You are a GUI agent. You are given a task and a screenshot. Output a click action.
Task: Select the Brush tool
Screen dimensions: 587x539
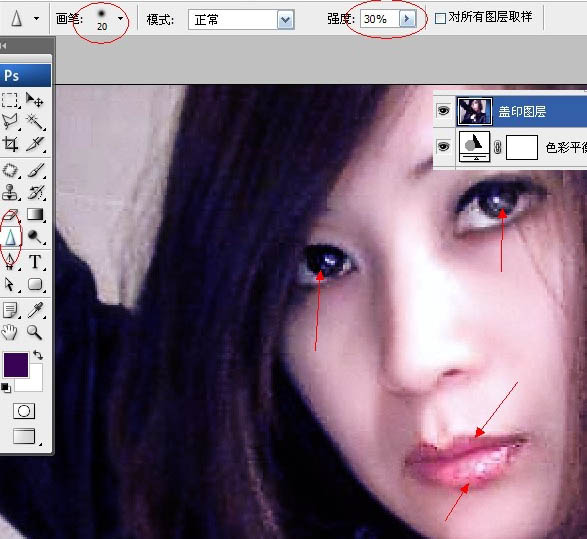coord(35,171)
